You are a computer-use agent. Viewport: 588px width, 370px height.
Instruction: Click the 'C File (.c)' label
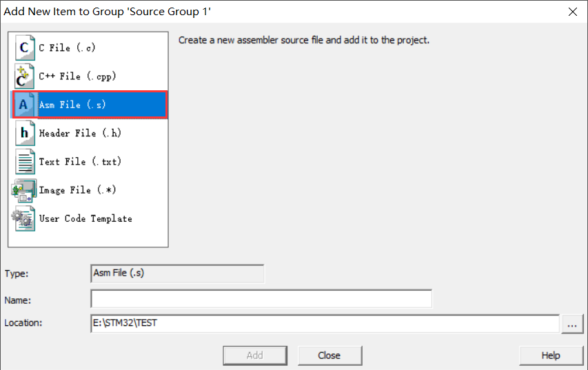[67, 48]
